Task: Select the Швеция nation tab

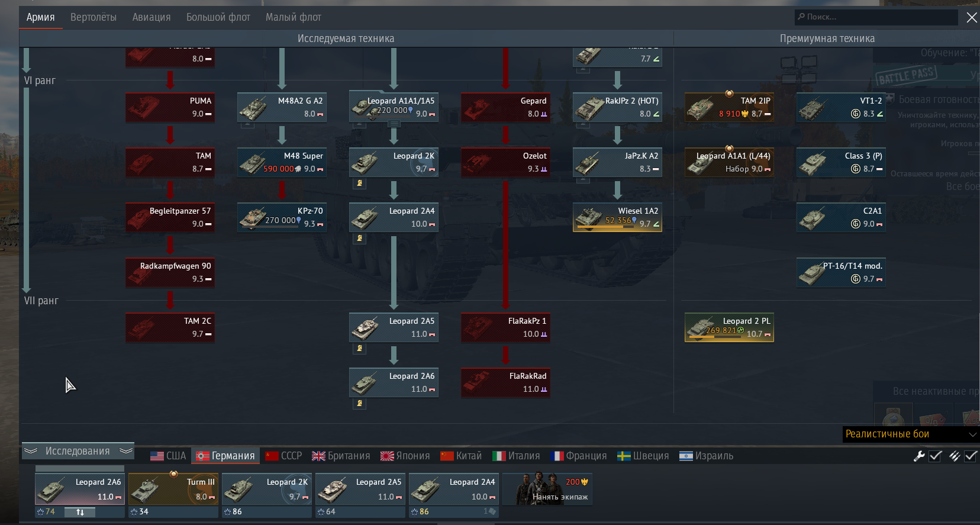Action: pyautogui.click(x=643, y=456)
